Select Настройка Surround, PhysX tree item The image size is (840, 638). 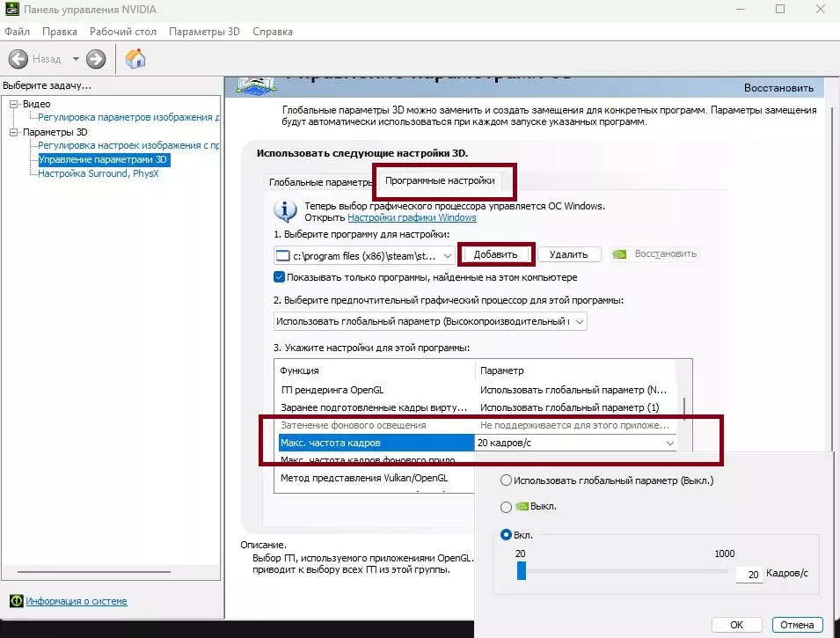click(98, 173)
